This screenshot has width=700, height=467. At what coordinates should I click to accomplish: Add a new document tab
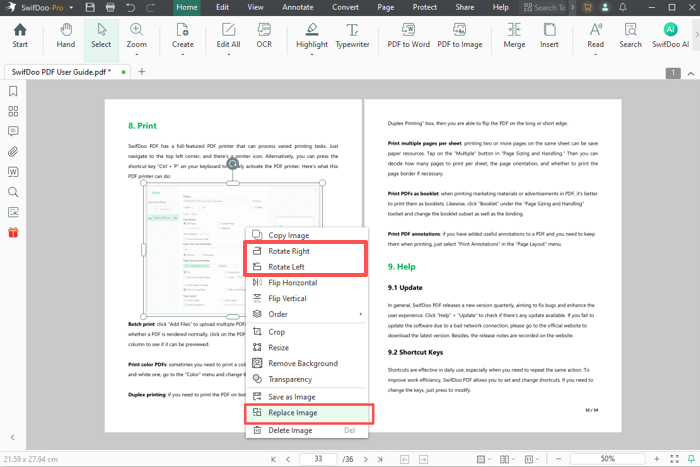(x=142, y=71)
